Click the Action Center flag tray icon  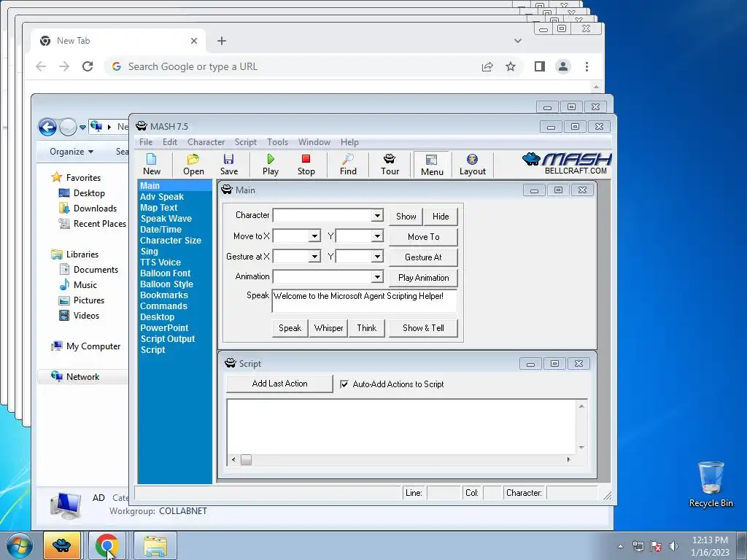[x=656, y=546]
